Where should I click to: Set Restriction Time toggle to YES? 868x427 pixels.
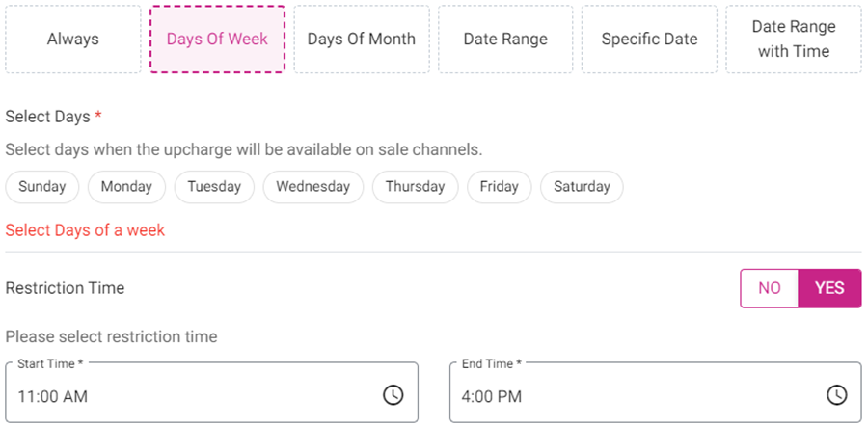(829, 288)
